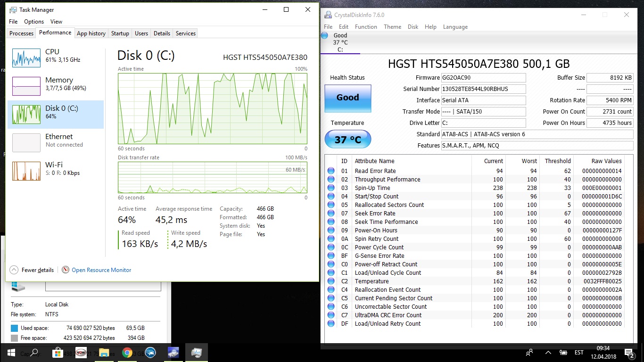Open the Theme menu in CrystalDiskInfo
The width and height of the screenshot is (644, 362).
(x=392, y=27)
